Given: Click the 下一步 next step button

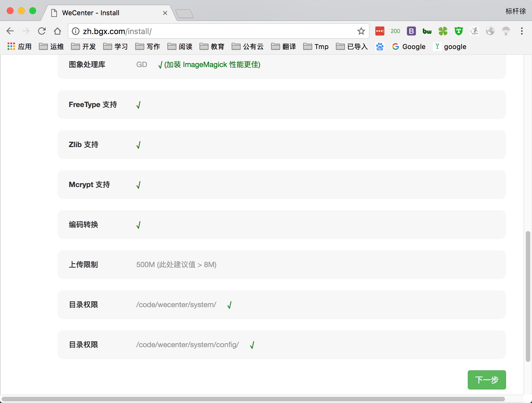Looking at the screenshot, I should [487, 380].
